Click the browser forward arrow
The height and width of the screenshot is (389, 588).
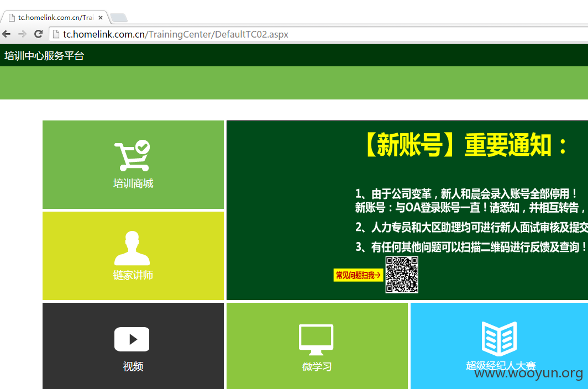point(22,34)
